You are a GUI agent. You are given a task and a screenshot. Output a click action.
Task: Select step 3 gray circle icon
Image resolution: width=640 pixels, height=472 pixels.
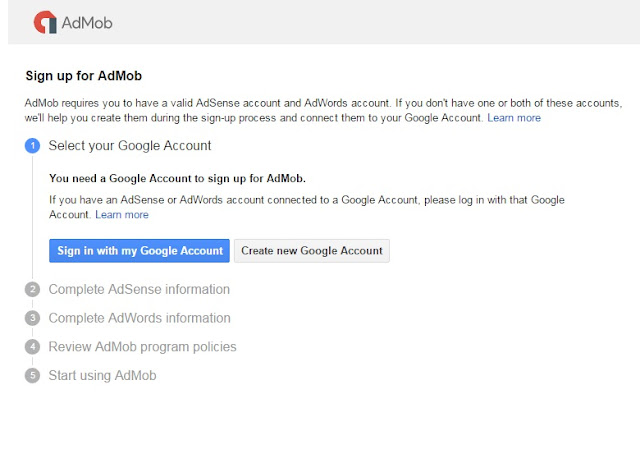tap(33, 318)
